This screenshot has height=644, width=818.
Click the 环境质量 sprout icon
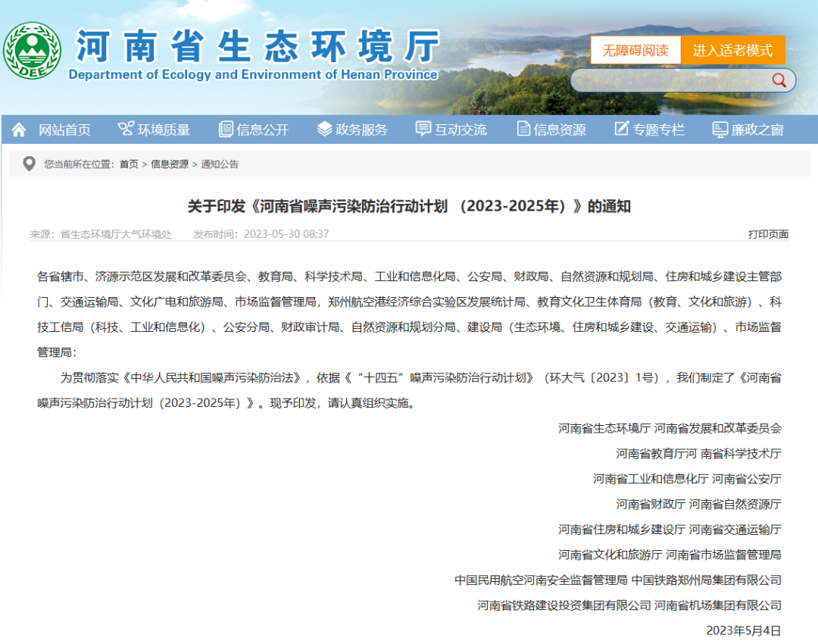126,129
